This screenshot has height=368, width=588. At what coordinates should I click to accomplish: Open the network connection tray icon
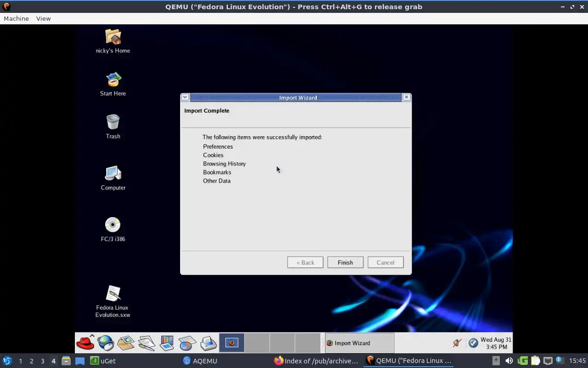click(457, 343)
